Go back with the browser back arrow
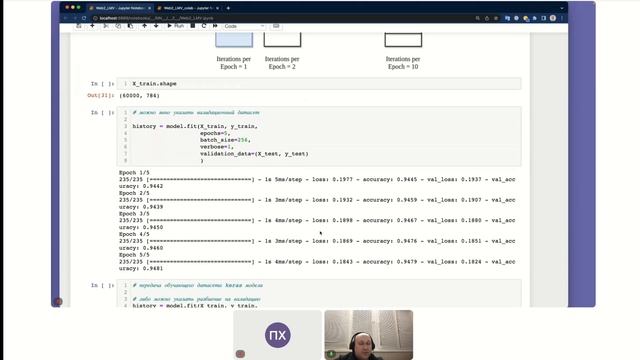Image resolution: width=640 pixels, height=360 pixels. [x=65, y=18]
